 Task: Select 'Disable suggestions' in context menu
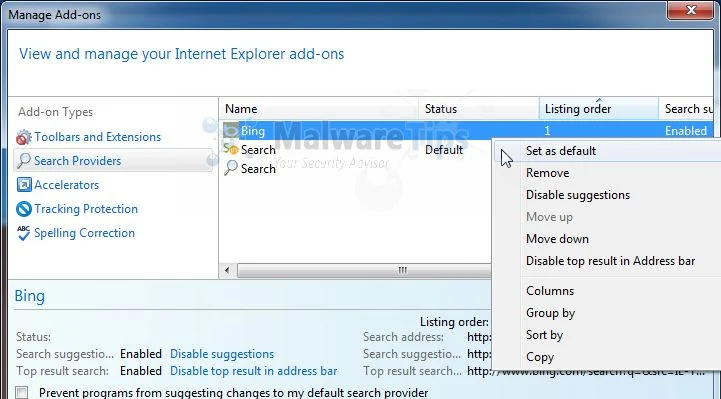coord(578,195)
